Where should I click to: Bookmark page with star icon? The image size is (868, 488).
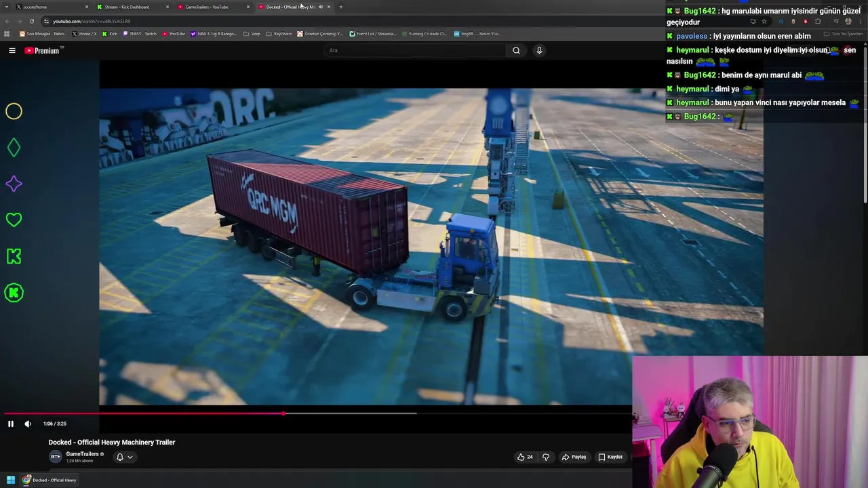click(764, 21)
